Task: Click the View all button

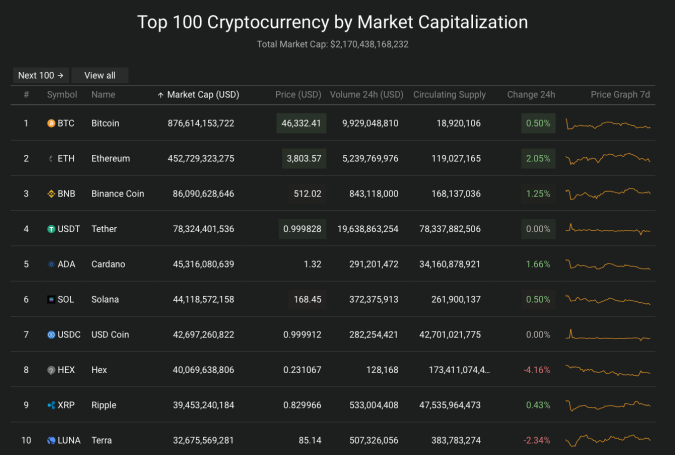Action: pyautogui.click(x=100, y=75)
